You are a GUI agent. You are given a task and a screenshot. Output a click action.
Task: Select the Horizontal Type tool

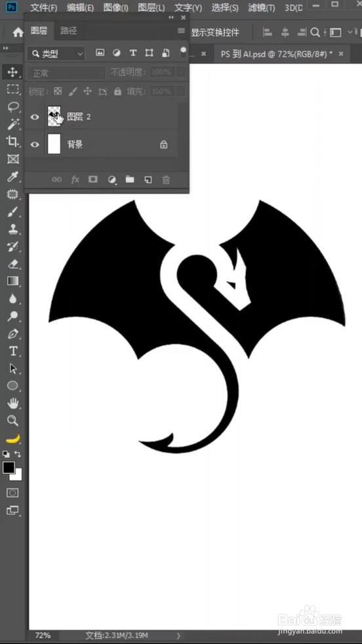12,351
